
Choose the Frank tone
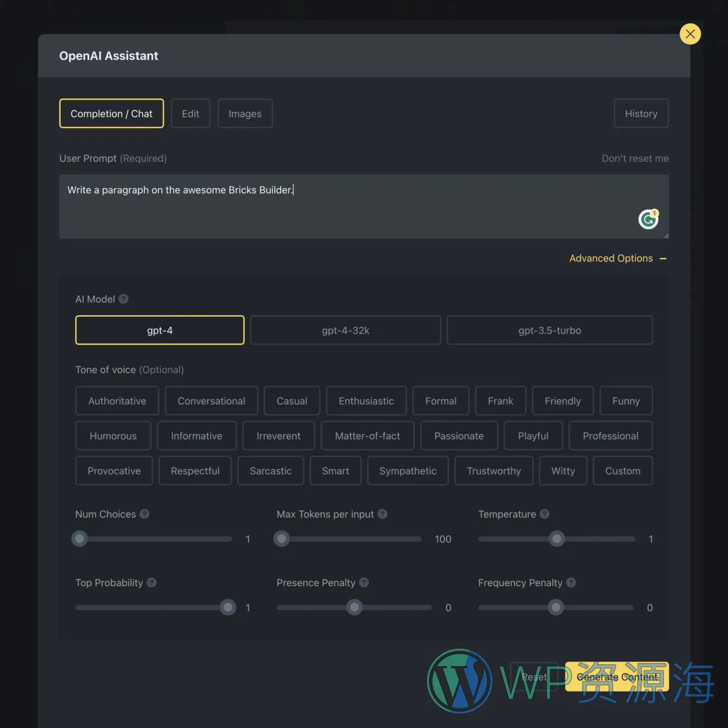[500, 401]
